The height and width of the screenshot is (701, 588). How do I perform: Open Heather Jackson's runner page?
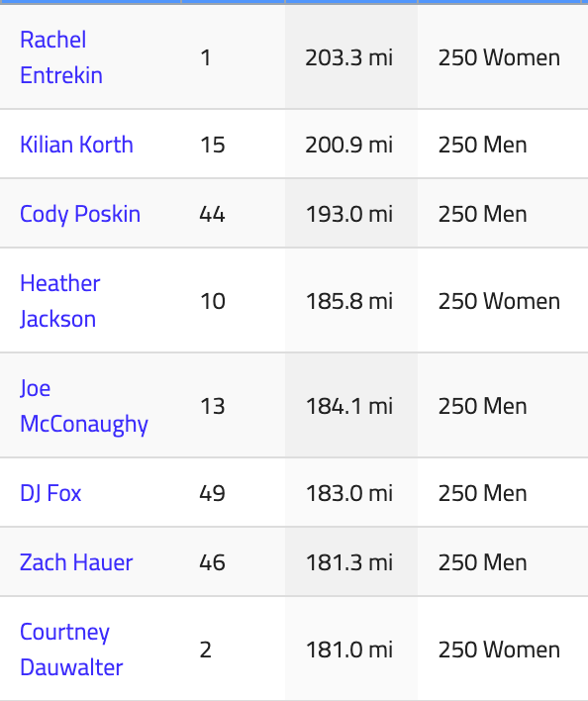(59, 301)
